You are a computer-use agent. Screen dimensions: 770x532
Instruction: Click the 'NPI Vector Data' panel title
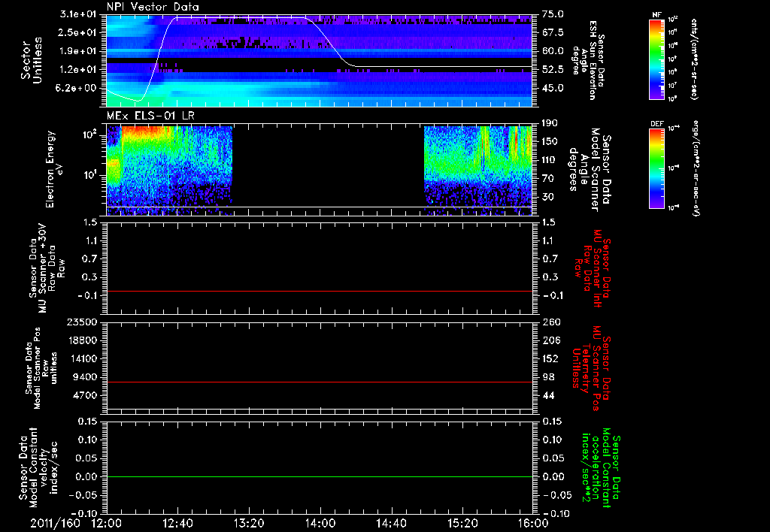(153, 7)
